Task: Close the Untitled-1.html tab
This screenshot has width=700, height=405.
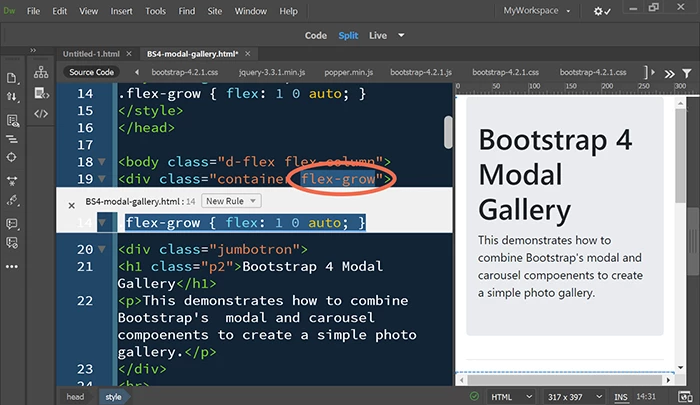Action: point(129,54)
